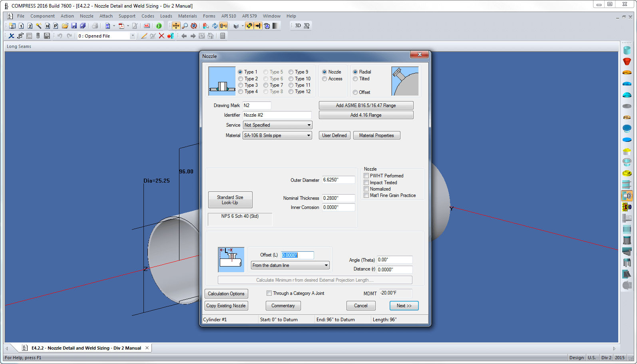This screenshot has width=637, height=364.
Task: Click the User Defined button
Action: 334,135
